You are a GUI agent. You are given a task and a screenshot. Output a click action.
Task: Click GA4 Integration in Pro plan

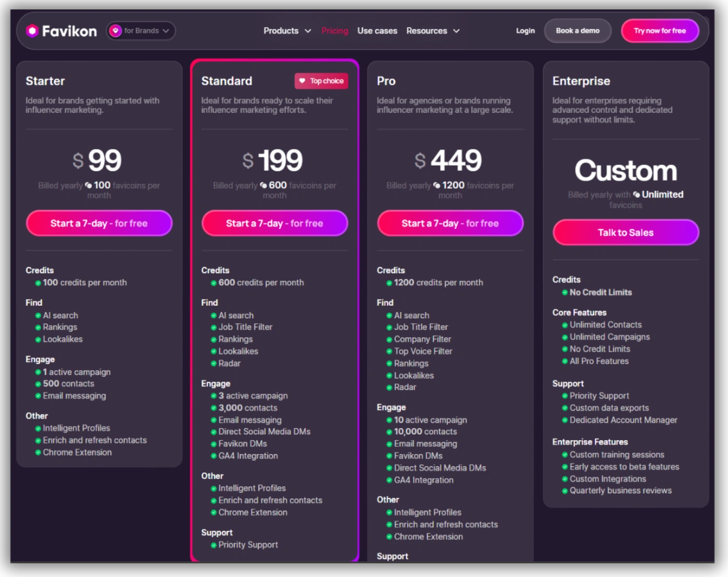pos(424,480)
